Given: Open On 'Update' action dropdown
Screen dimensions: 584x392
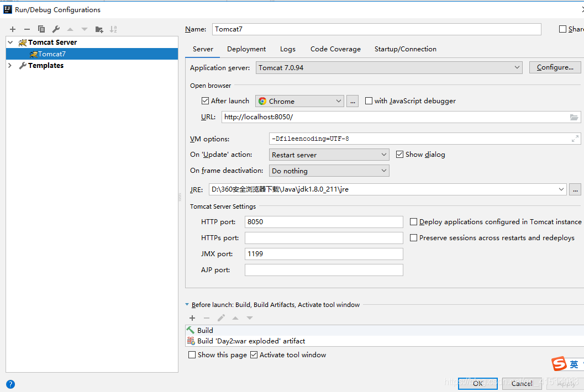Looking at the screenshot, I should (x=329, y=155).
